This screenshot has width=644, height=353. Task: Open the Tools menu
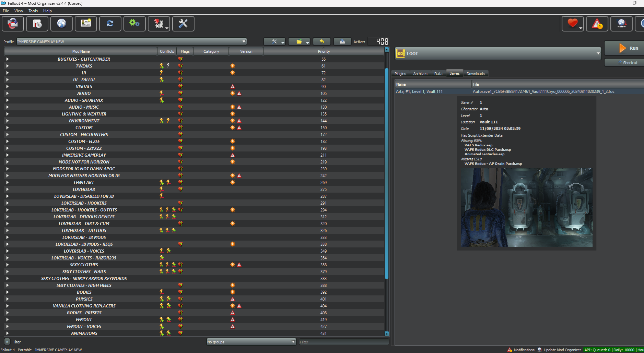coord(33,11)
